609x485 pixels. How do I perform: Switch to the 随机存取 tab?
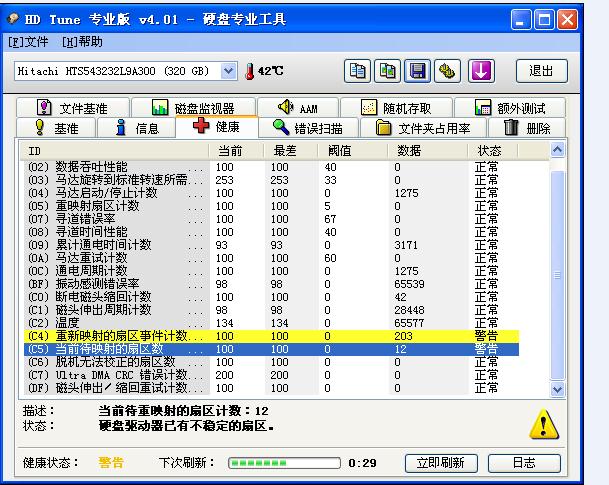point(396,108)
